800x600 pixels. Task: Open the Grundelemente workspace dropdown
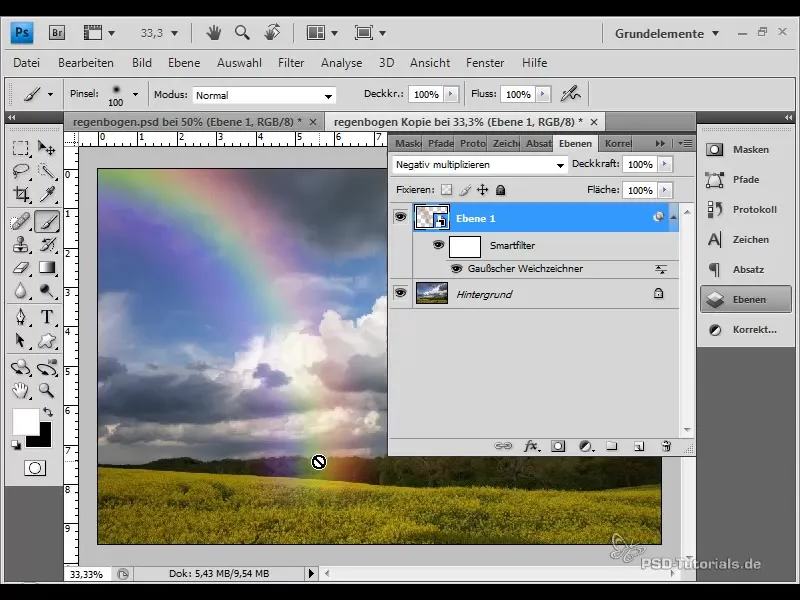coord(667,34)
